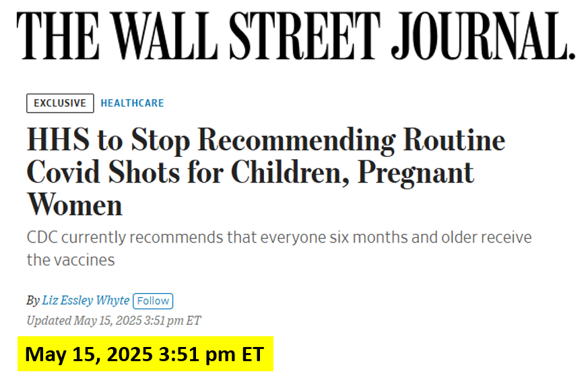Click the "By" byline prefix text
Image resolution: width=588 pixels, height=378 pixels.
(x=33, y=301)
